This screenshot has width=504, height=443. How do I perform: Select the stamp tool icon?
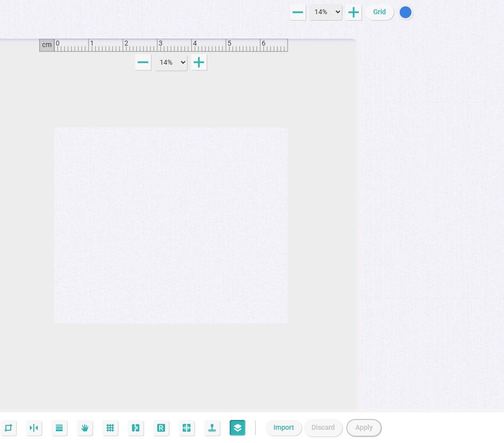212,428
